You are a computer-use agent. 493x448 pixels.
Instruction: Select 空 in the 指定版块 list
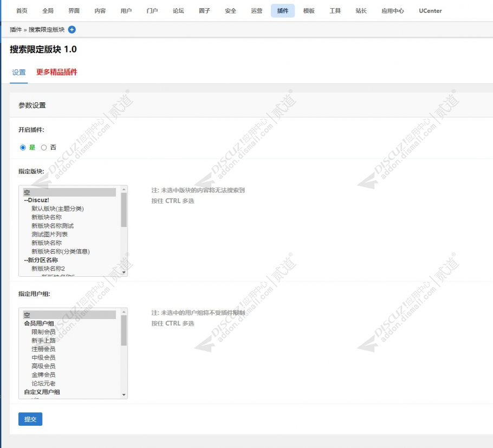pyautogui.click(x=69, y=192)
